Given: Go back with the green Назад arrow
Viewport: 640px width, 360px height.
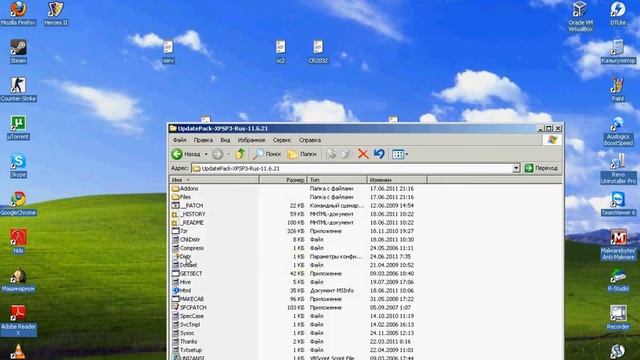Looking at the screenshot, I should pyautogui.click(x=186, y=154).
